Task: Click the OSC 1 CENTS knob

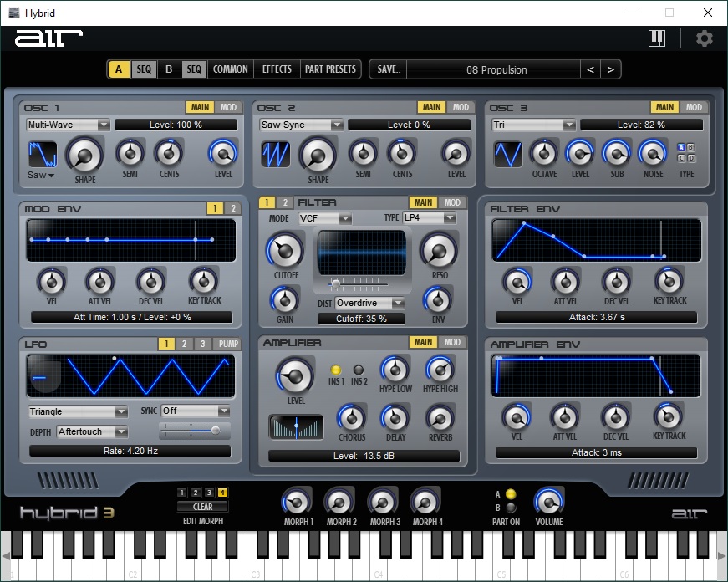Action: pyautogui.click(x=169, y=153)
